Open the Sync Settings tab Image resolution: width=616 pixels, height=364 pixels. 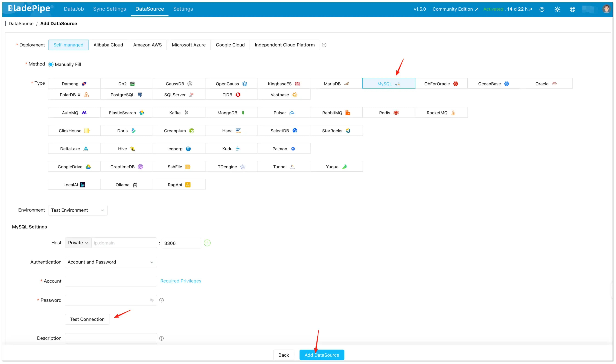tap(110, 9)
